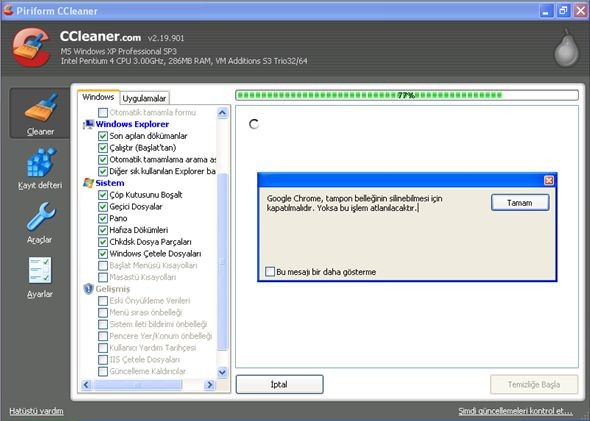The image size is (590, 421).
Task: Click the list scroll down arrow
Action: point(222,372)
